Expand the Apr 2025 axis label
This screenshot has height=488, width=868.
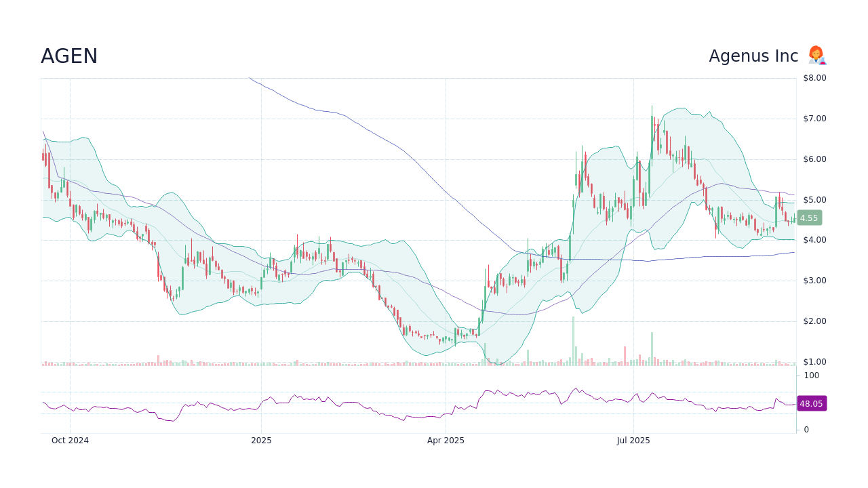pos(446,440)
